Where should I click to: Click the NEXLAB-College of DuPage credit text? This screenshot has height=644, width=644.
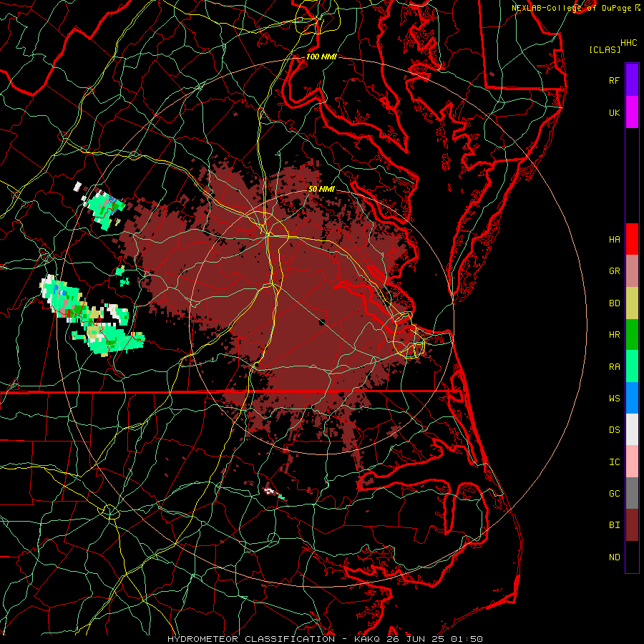click(x=571, y=8)
